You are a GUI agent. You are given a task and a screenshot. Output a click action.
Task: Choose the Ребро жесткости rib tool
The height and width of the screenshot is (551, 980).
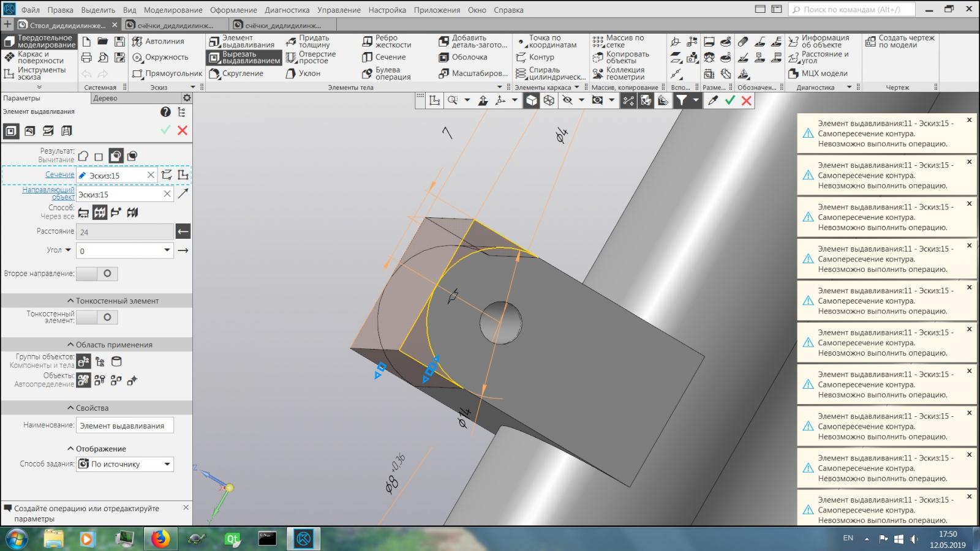[386, 41]
